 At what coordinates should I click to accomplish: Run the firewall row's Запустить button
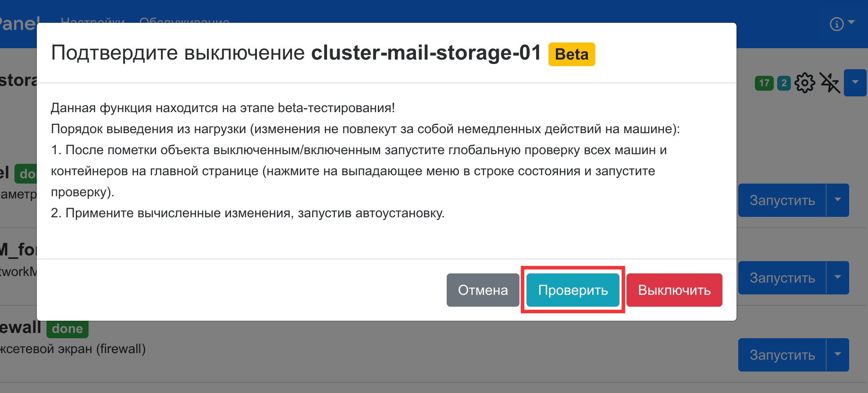coord(782,355)
